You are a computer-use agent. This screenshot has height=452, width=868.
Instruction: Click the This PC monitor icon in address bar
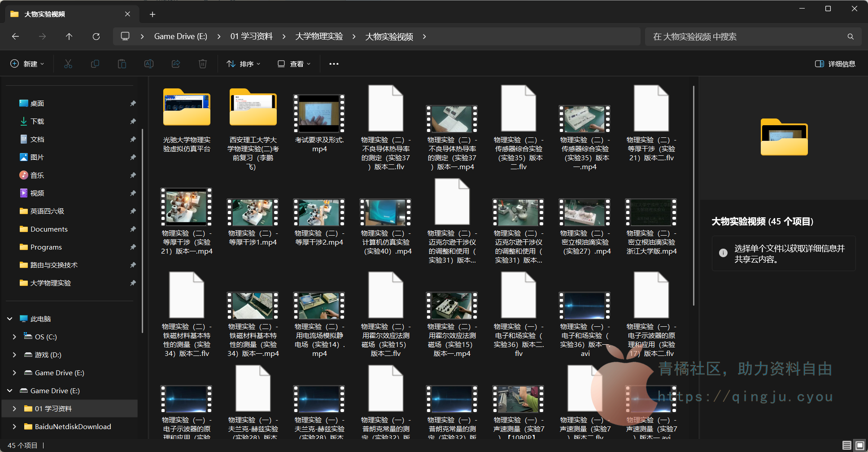125,36
